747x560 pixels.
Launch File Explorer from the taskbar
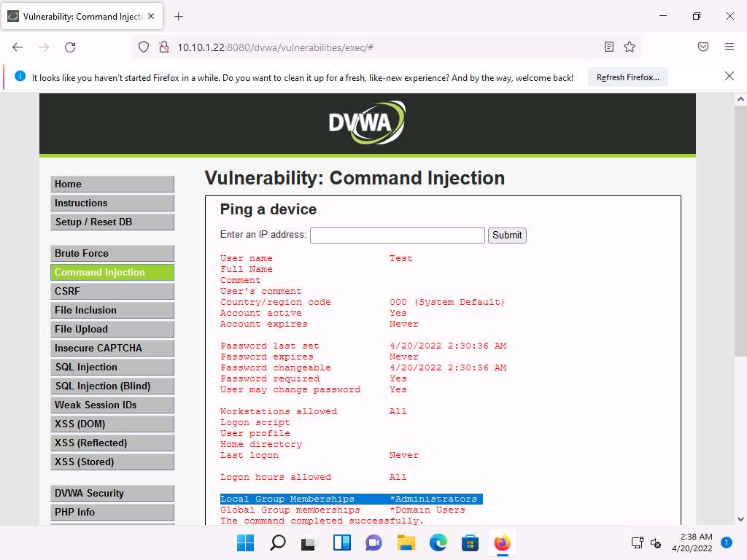click(406, 543)
